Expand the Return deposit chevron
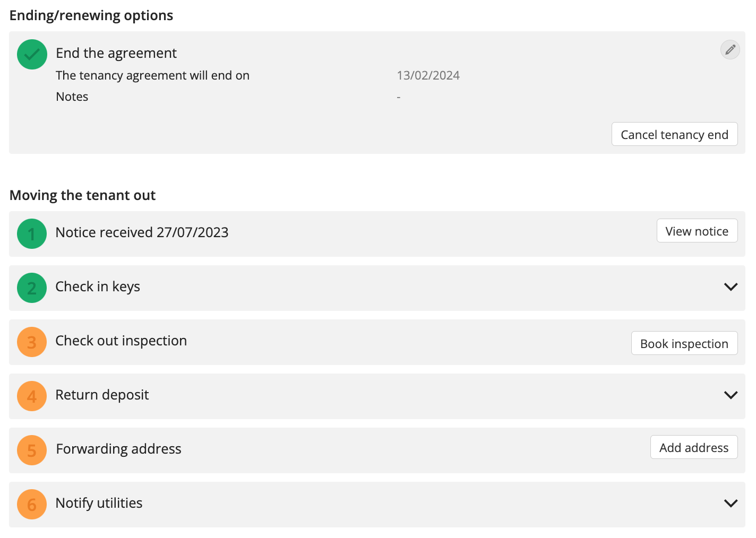This screenshot has width=756, height=538. 731,395
